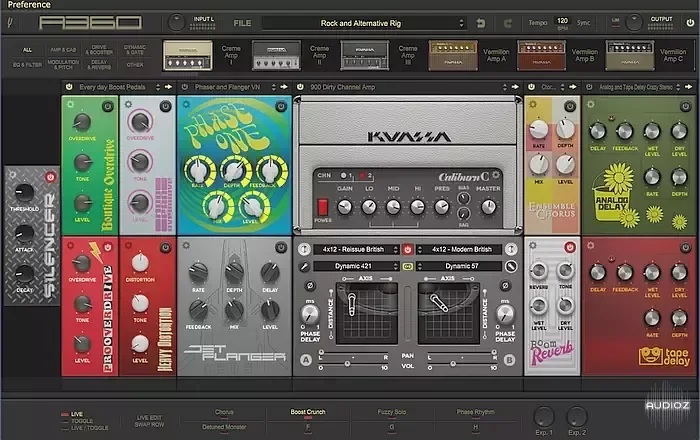Click next-preset arrow for Phaser and Flanger VN
This screenshot has width=700, height=440.
click(x=284, y=87)
